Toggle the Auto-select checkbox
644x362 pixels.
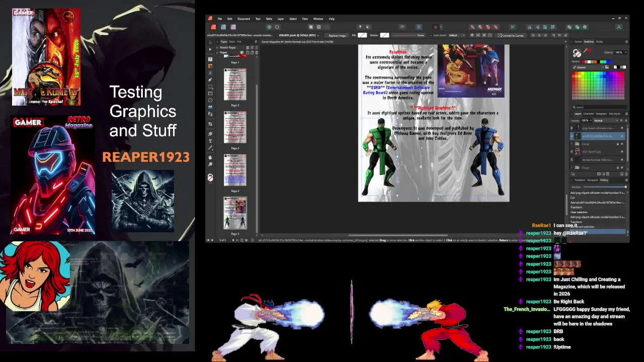(431, 35)
